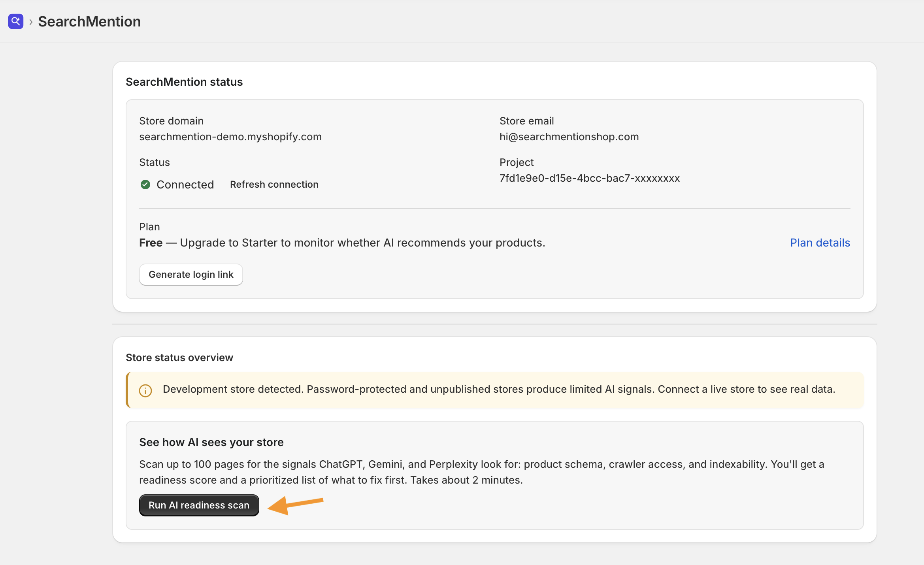
Task: Select the store email hi@searchmentionshop.com
Action: pyautogui.click(x=569, y=137)
